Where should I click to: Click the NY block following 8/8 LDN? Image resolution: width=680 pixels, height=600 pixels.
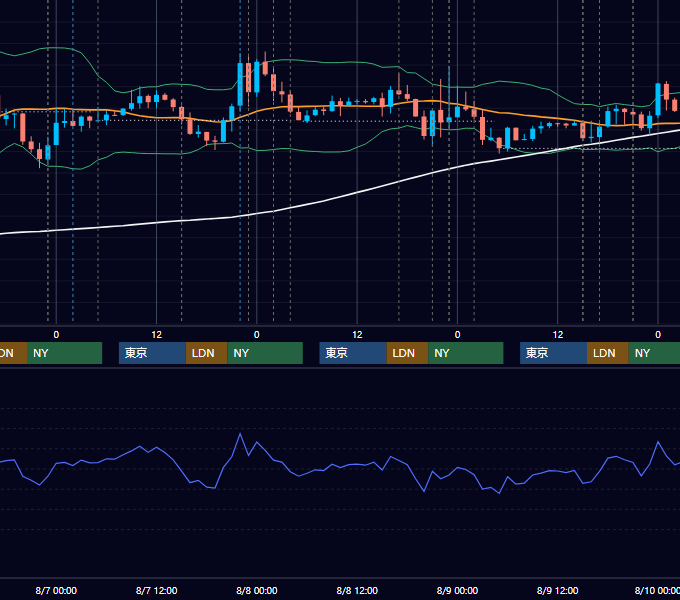click(466, 353)
